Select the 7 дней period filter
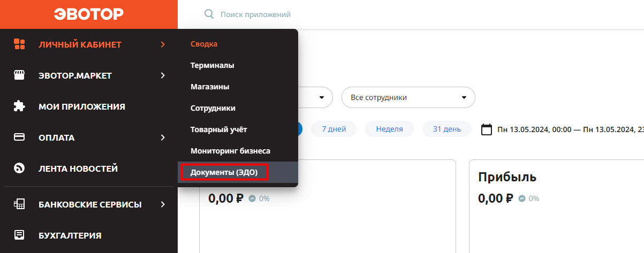Image resolution: width=644 pixels, height=253 pixels. click(x=334, y=129)
